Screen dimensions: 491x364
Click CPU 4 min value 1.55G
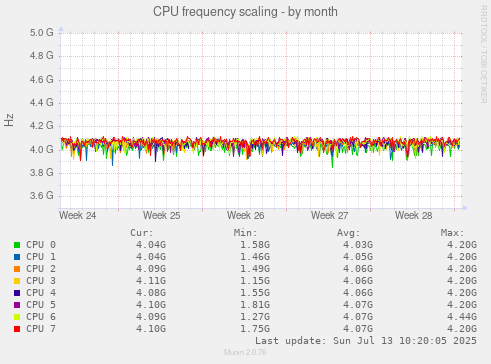[x=255, y=293]
